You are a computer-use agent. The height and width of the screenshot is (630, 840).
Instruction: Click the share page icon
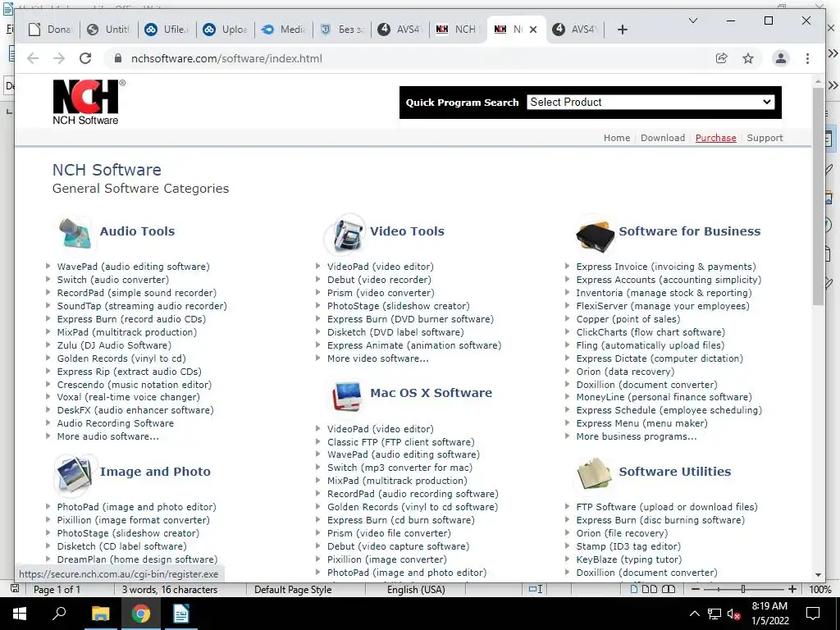tap(722, 58)
